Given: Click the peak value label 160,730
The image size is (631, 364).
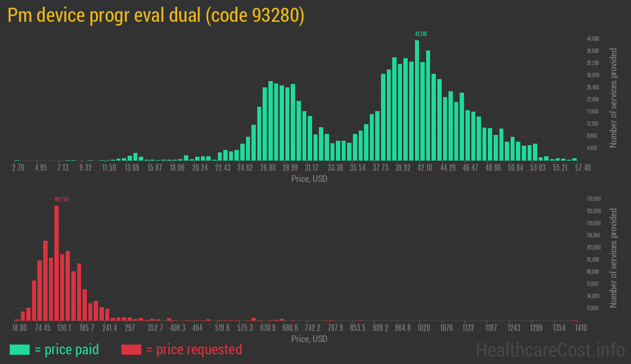Looking at the screenshot, I should (61, 199).
